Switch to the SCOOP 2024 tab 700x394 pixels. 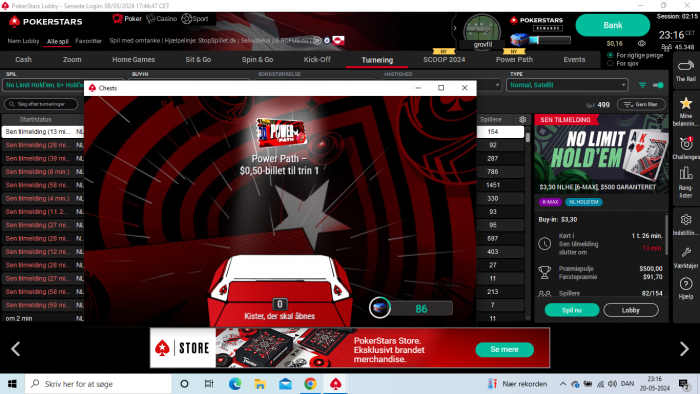tap(444, 59)
